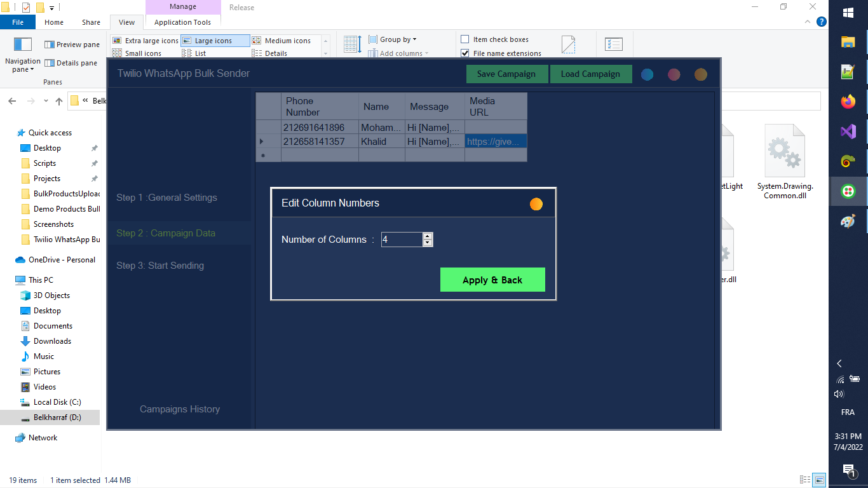868x488 pixels.
Task: Go to Step 3 Start Sending
Action: click(160, 266)
